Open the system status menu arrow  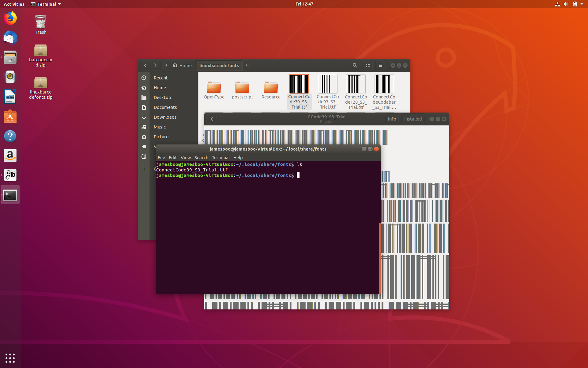(x=582, y=4)
